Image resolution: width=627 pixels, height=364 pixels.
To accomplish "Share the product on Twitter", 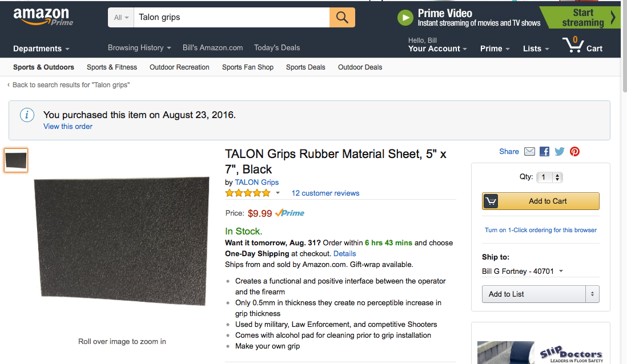I will (559, 152).
